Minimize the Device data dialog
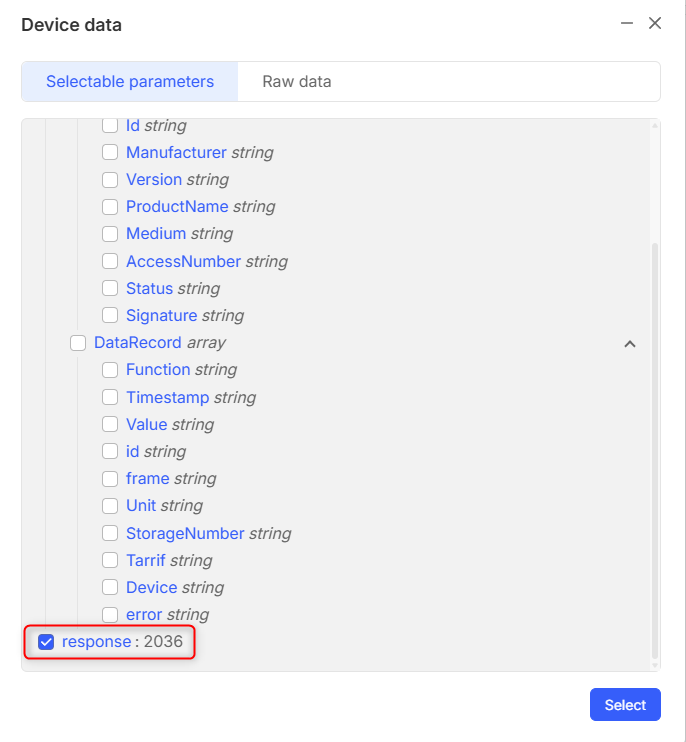This screenshot has height=742, width=686. pyautogui.click(x=627, y=23)
